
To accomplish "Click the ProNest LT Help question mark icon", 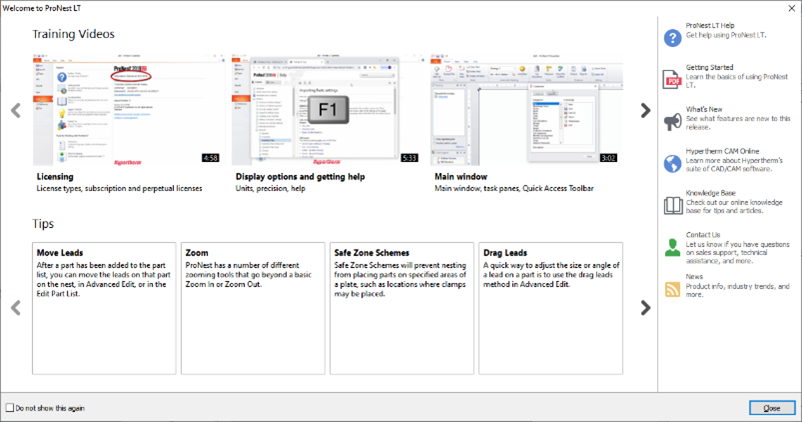I will 673,38.
